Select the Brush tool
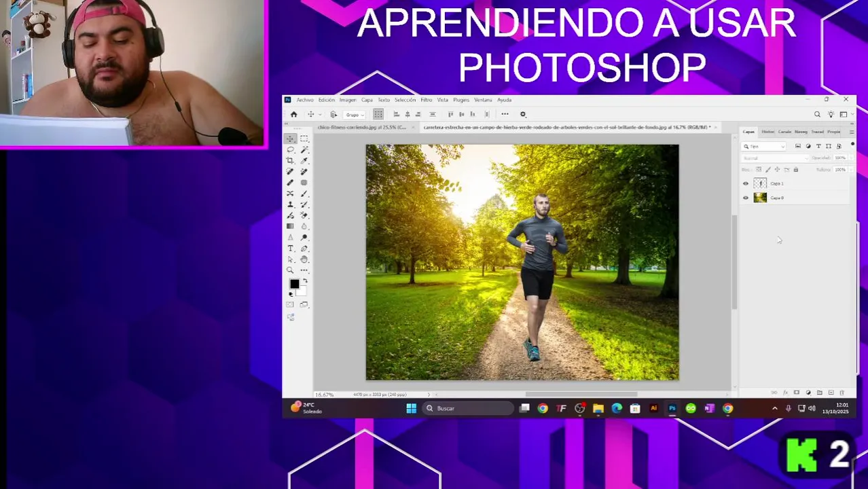This screenshot has width=868, height=489. point(304,193)
